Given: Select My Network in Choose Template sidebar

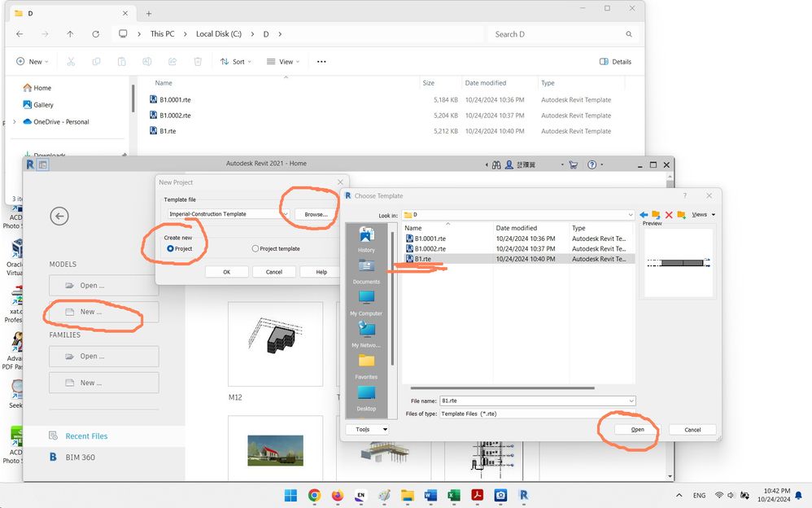Looking at the screenshot, I should pos(366,335).
